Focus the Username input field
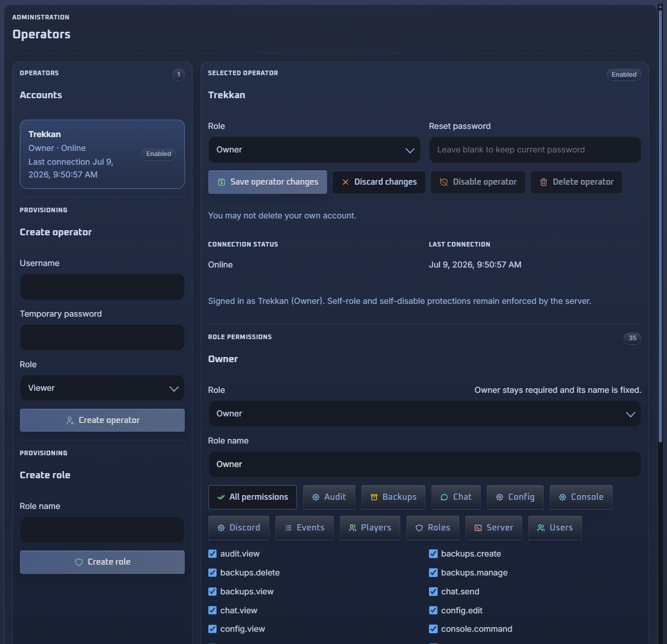This screenshot has width=667, height=644. (102, 287)
